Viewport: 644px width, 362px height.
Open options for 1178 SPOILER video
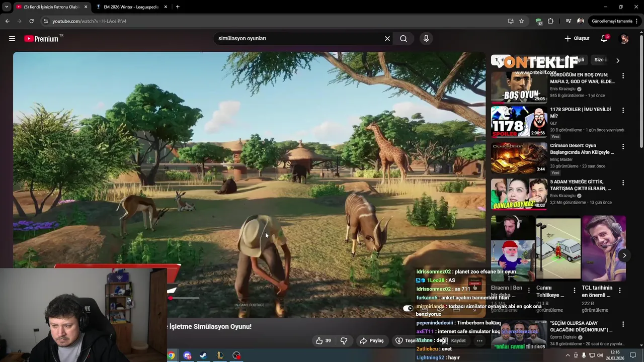point(623,111)
